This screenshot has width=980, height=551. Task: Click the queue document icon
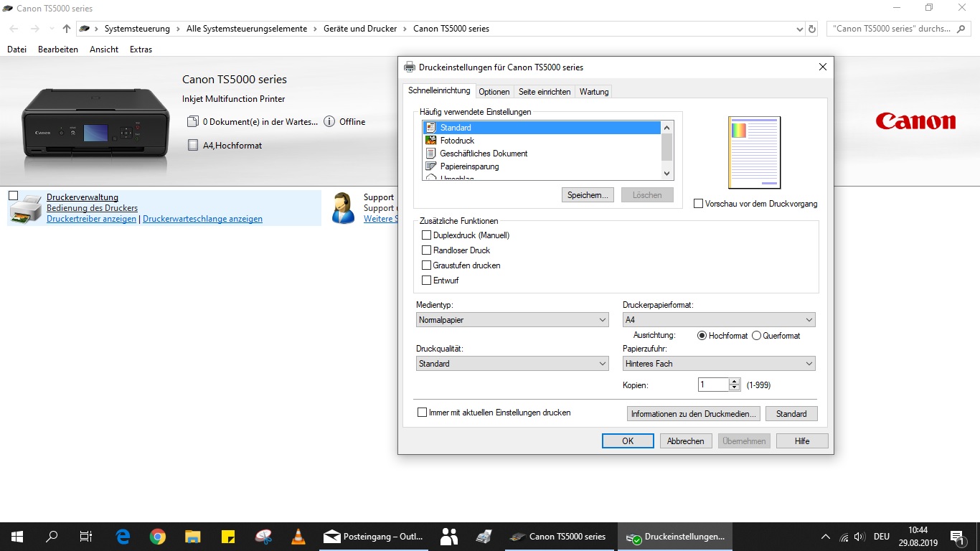click(192, 122)
